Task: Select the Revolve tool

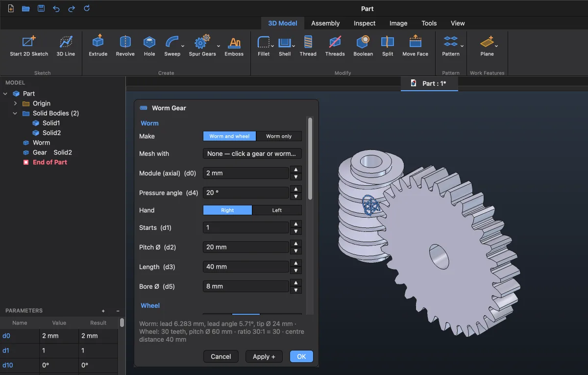Action: pyautogui.click(x=125, y=46)
